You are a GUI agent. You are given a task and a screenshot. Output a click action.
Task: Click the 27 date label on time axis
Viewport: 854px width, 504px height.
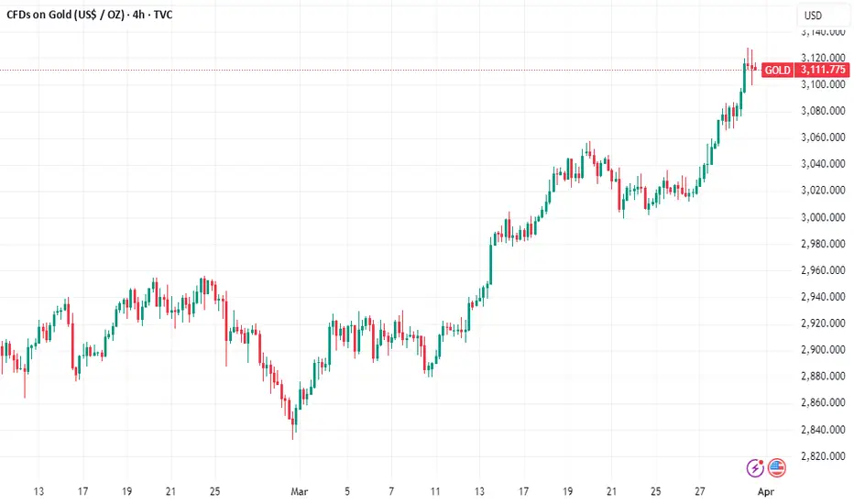[699, 491]
